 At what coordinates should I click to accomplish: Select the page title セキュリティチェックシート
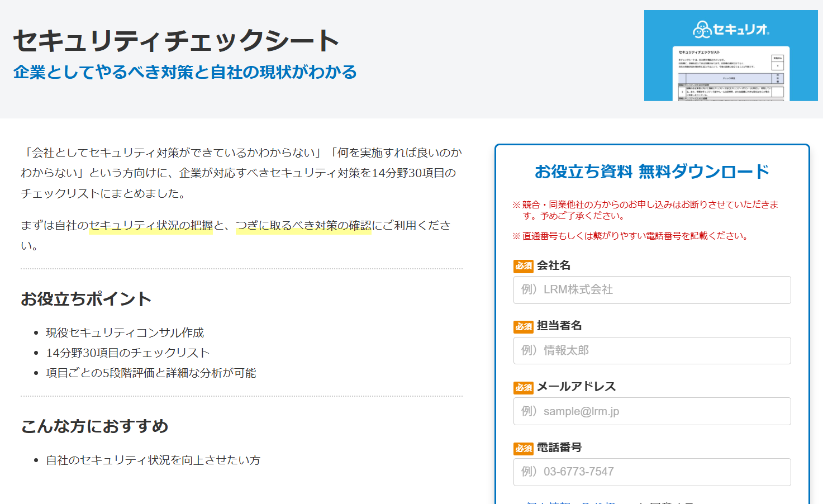pos(175,40)
